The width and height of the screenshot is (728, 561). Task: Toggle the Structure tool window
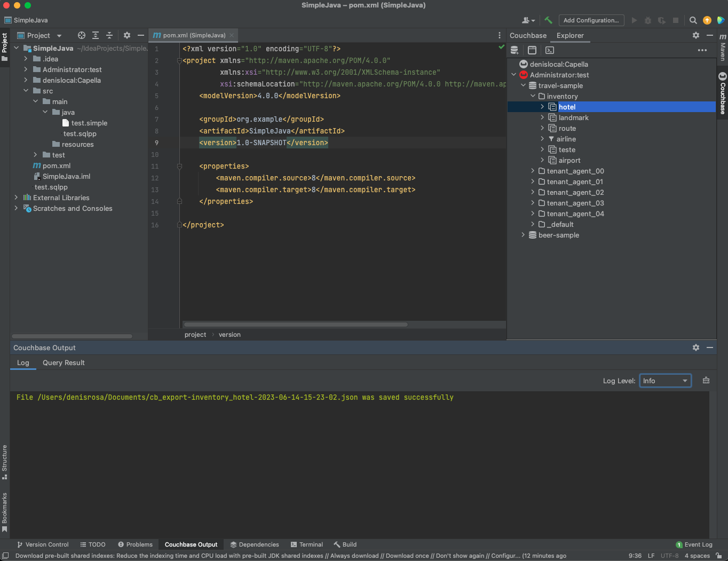tap(5, 462)
